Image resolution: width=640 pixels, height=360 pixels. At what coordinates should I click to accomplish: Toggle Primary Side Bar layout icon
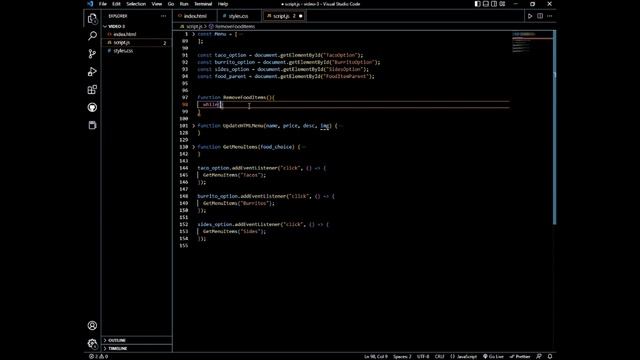pos(478,4)
